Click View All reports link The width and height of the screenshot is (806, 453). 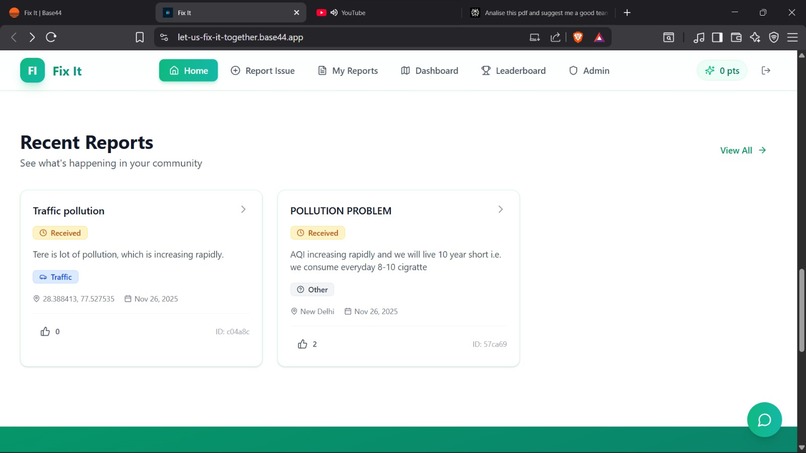pos(743,150)
